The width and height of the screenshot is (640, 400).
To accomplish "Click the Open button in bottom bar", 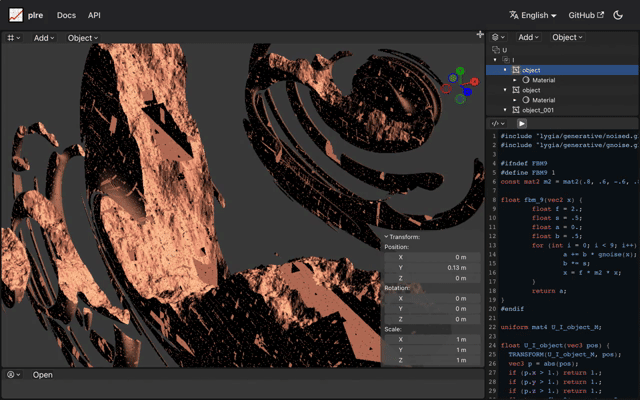I will coord(42,375).
